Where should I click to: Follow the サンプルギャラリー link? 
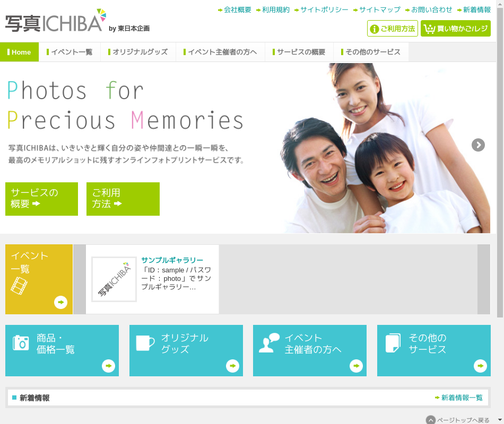172,260
